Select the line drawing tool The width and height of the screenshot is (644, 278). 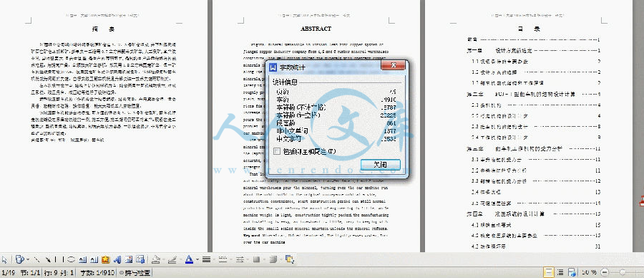[x=36, y=259]
